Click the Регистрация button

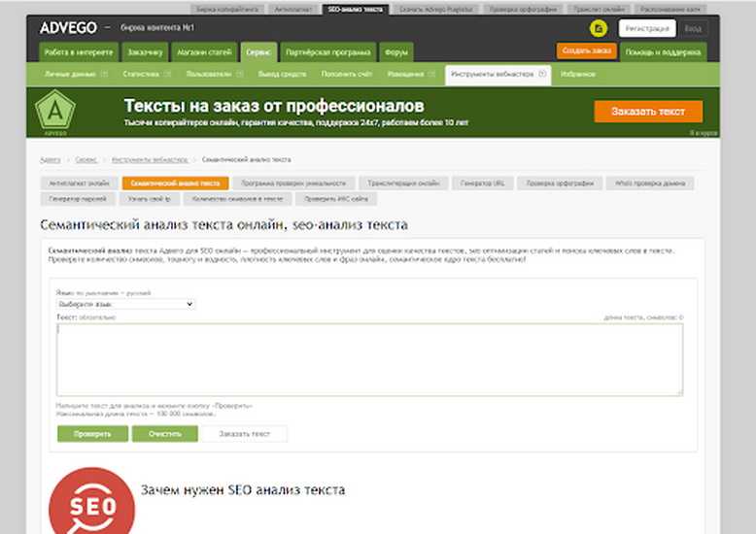[647, 28]
